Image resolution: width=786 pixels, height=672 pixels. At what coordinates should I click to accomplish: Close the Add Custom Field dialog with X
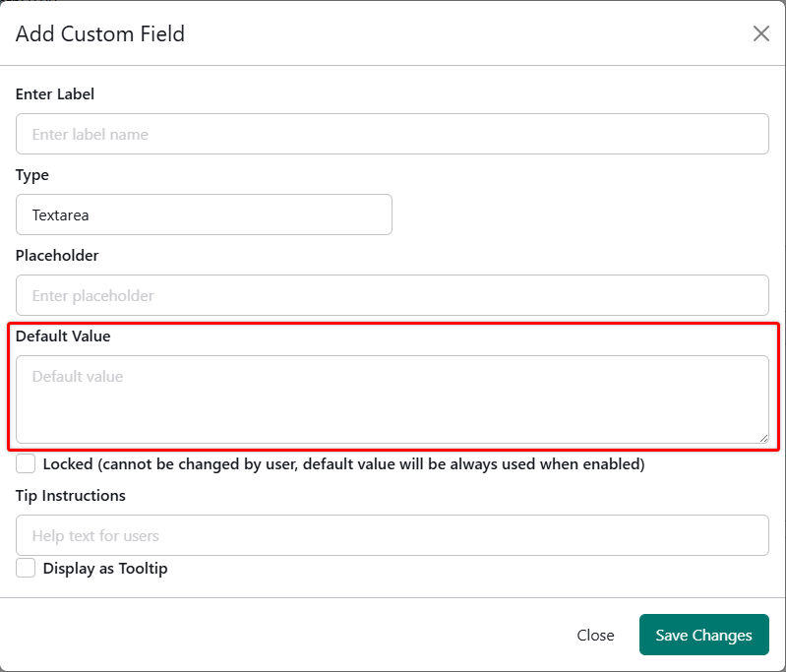point(760,33)
